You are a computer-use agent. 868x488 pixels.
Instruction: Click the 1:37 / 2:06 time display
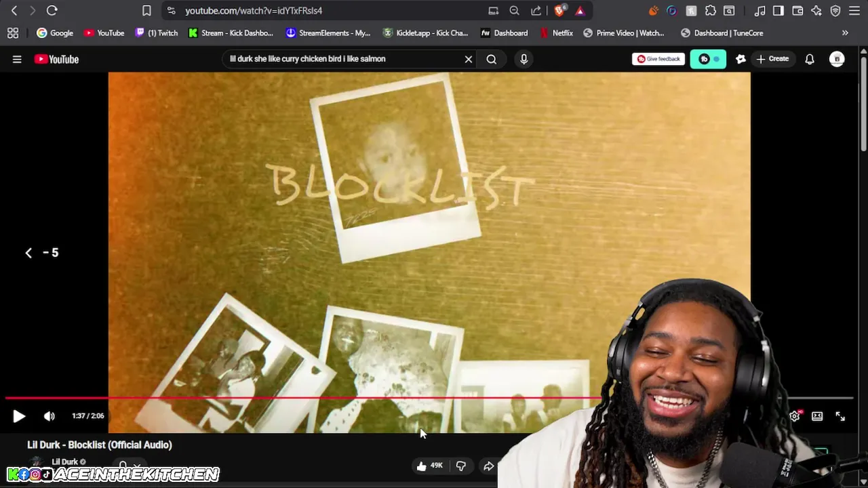tap(88, 416)
